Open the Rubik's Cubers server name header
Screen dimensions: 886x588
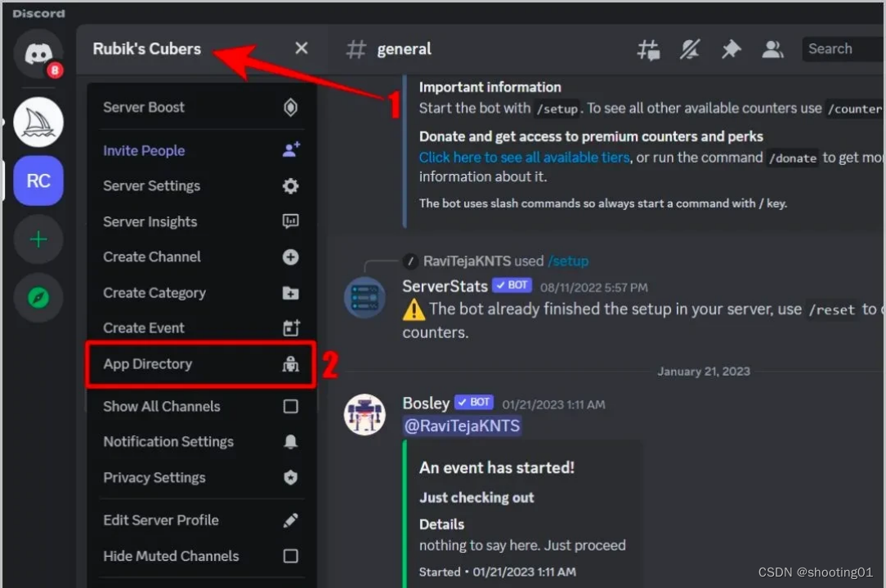147,48
